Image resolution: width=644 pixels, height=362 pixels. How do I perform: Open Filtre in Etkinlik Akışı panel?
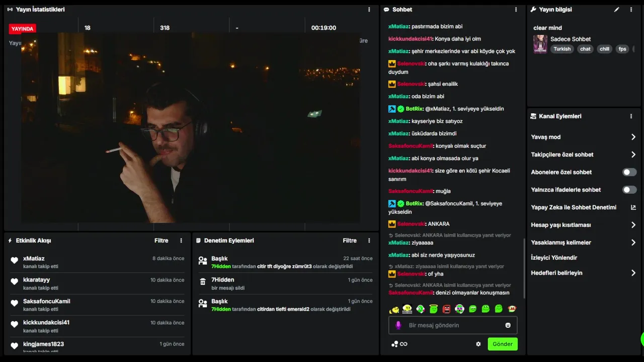click(161, 241)
